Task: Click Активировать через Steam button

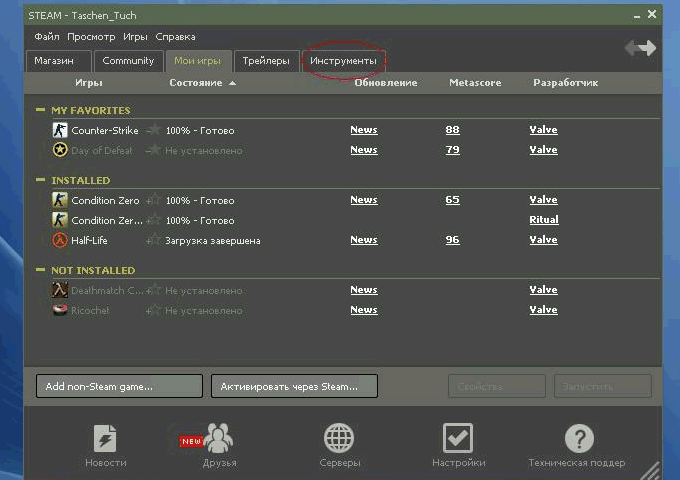Action: coord(294,386)
